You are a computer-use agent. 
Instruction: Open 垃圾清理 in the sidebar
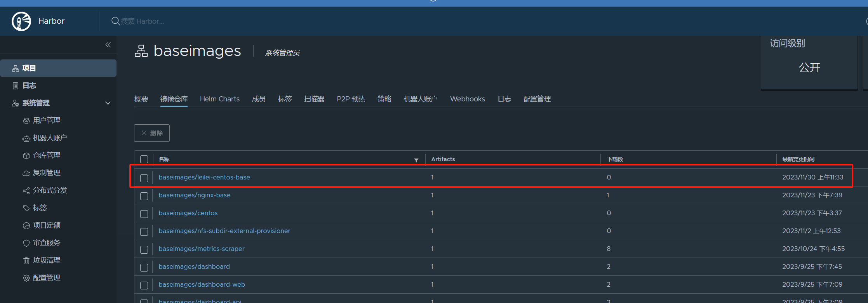[47, 260]
